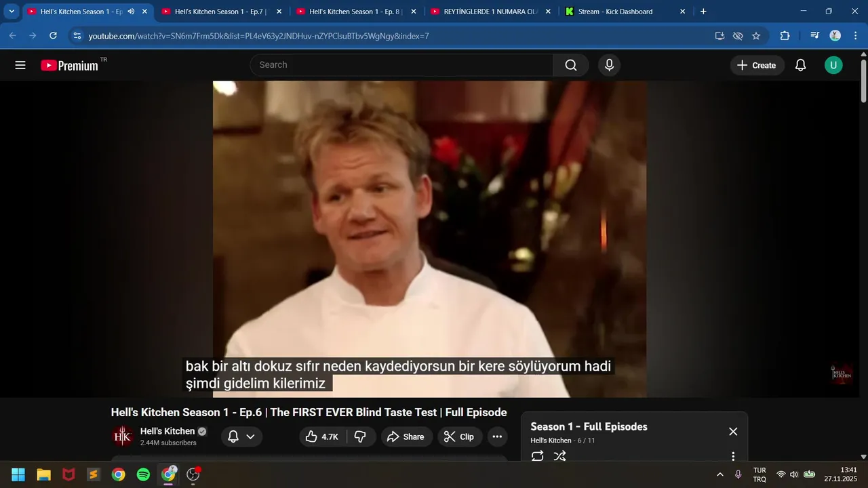Open Chrome profile avatar in toolbar
868x488 pixels.
coord(835,36)
